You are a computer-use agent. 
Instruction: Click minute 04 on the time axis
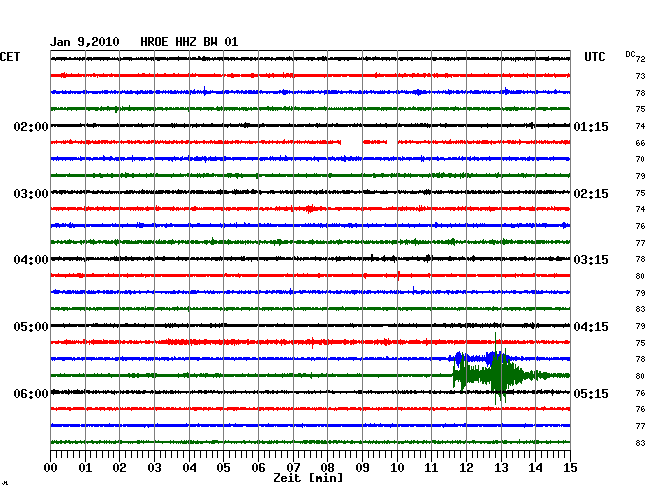[x=189, y=468]
